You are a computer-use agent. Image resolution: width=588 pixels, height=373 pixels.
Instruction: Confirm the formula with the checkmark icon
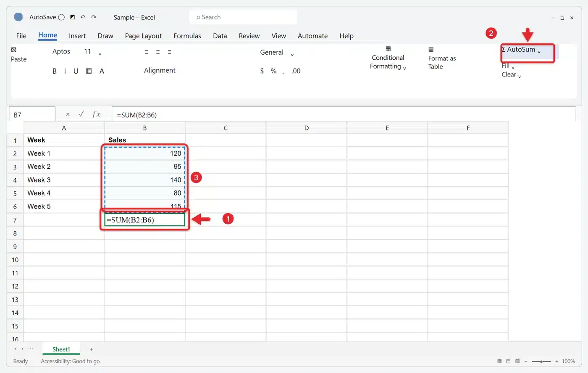(x=81, y=114)
